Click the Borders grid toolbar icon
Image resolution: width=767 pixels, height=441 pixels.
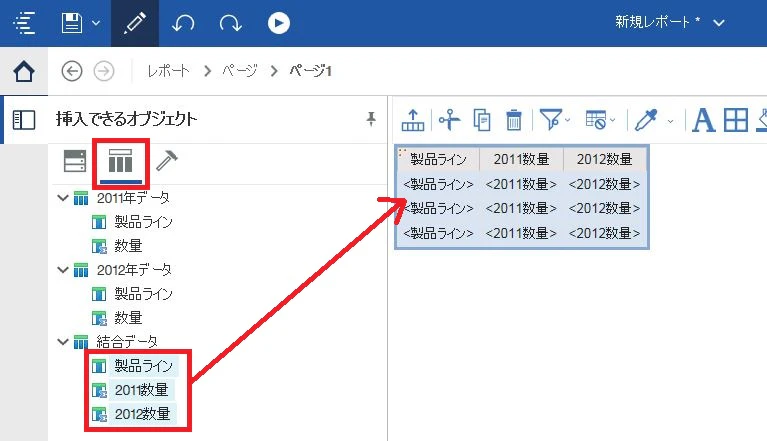tap(736, 120)
